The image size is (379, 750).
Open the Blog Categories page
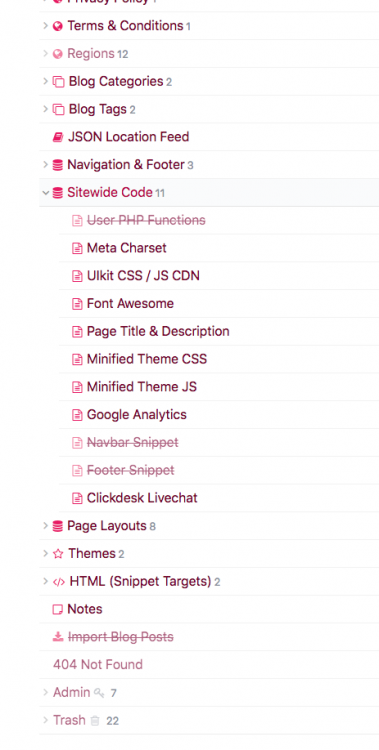[116, 81]
